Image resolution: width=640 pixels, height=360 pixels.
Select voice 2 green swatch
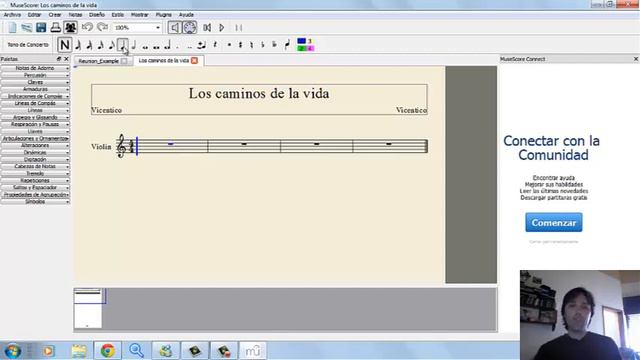[x=302, y=48]
